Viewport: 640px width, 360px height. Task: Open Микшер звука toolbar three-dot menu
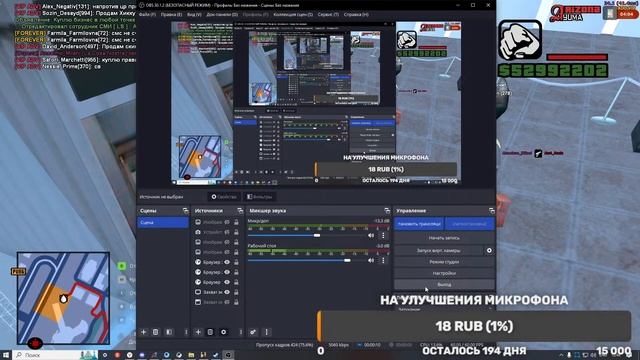(267, 332)
